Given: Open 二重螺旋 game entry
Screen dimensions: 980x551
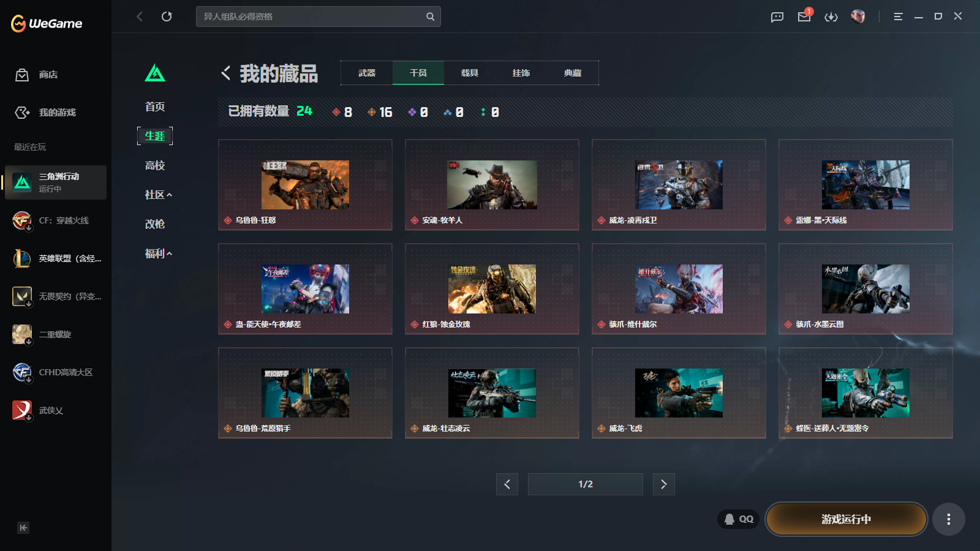Looking at the screenshot, I should pos(56,334).
